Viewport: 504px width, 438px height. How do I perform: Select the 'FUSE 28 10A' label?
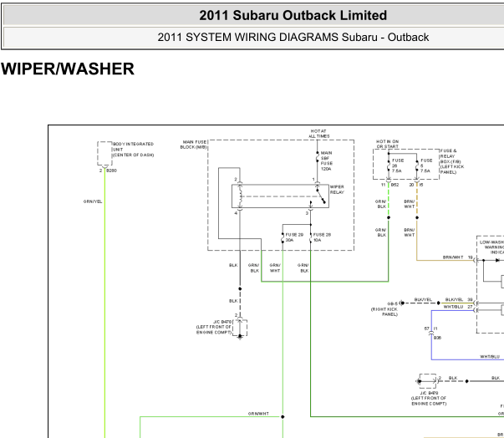pos(322,237)
